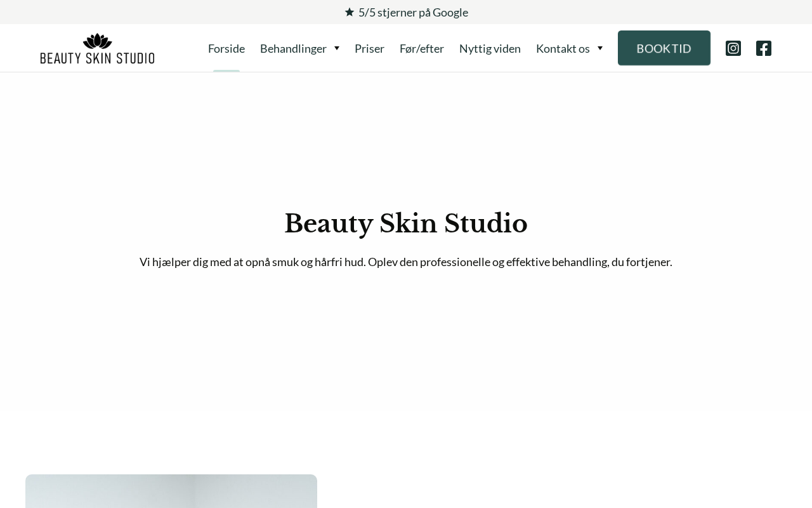Click the Beauty Skin Studio logo text

[98, 58]
